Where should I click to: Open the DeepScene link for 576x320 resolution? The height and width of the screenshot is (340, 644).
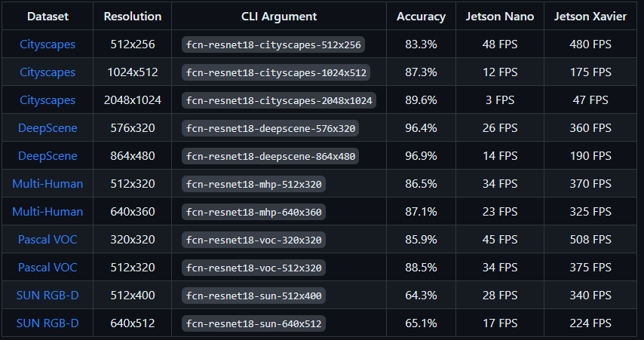click(x=48, y=128)
